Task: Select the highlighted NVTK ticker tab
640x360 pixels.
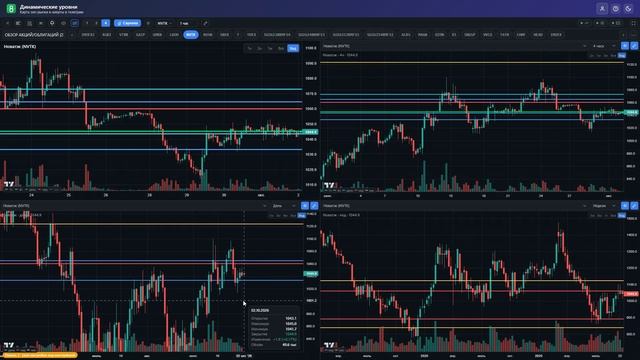Action: (191, 35)
